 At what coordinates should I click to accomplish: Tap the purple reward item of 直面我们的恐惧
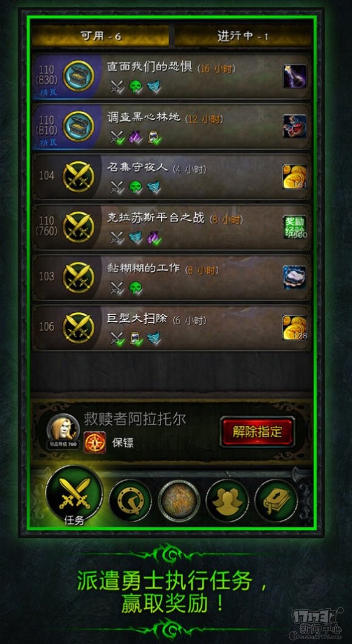(x=294, y=76)
